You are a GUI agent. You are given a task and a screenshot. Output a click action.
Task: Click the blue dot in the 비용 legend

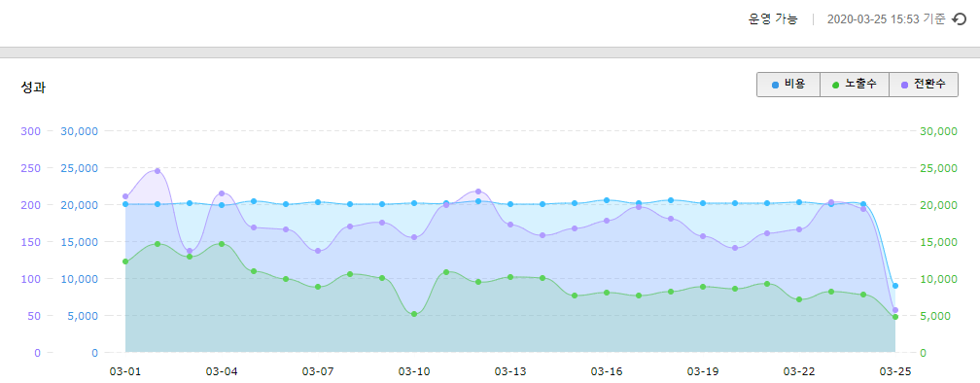coord(775,85)
